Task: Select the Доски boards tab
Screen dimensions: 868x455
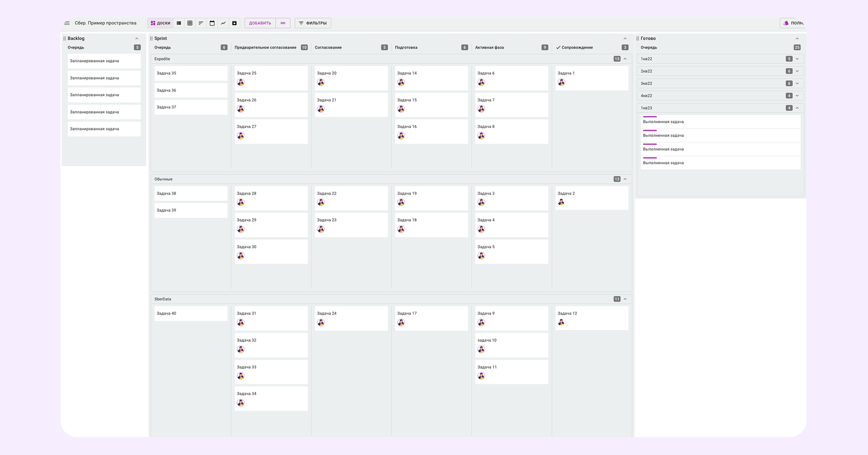Action: (160, 23)
